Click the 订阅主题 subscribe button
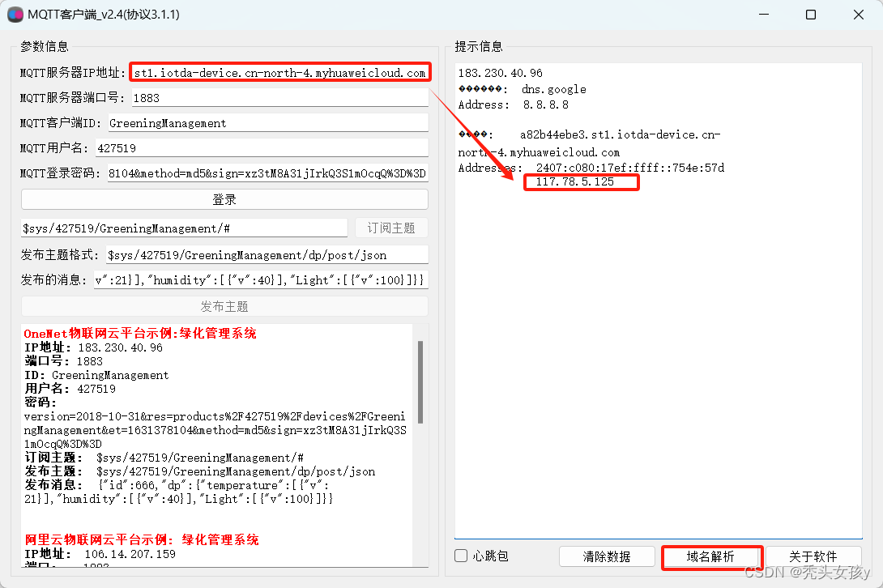Screen dimensions: 883x588 coord(391,228)
